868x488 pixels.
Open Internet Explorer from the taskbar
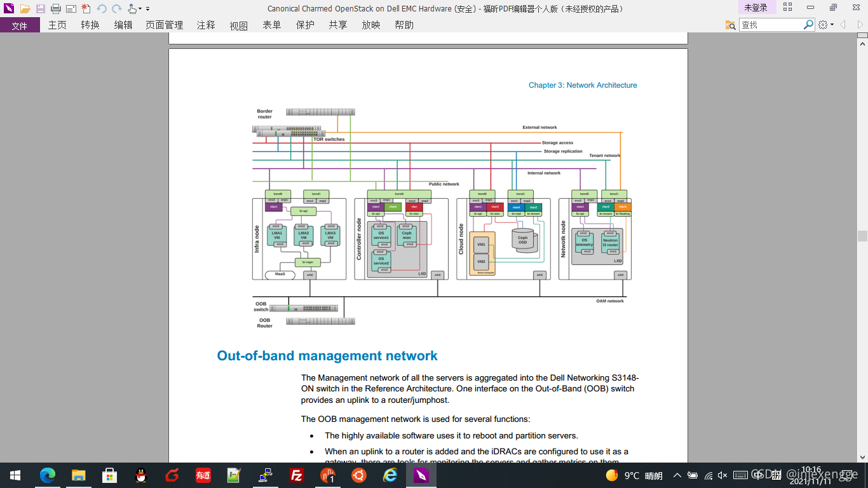click(x=390, y=475)
